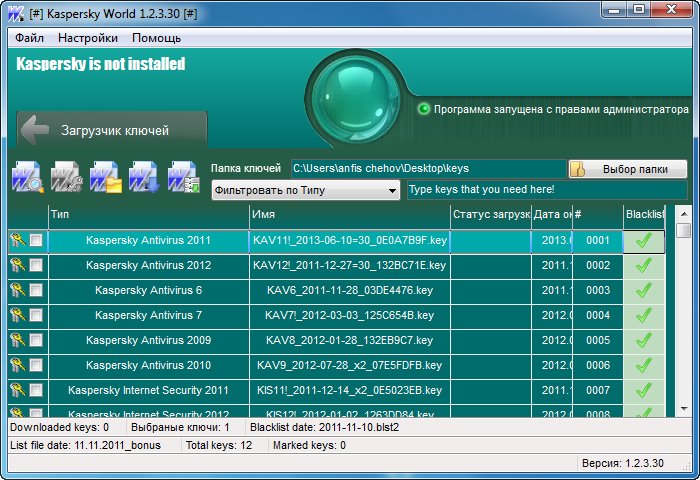Click the key file icon with yellow folder
The height and width of the screenshot is (480, 700).
click(106, 177)
